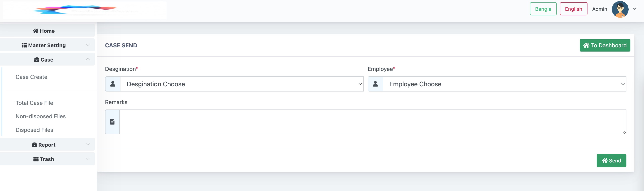The width and height of the screenshot is (644, 191).
Task: Click the person icon beside Desgination Choose
Action: coord(113,84)
